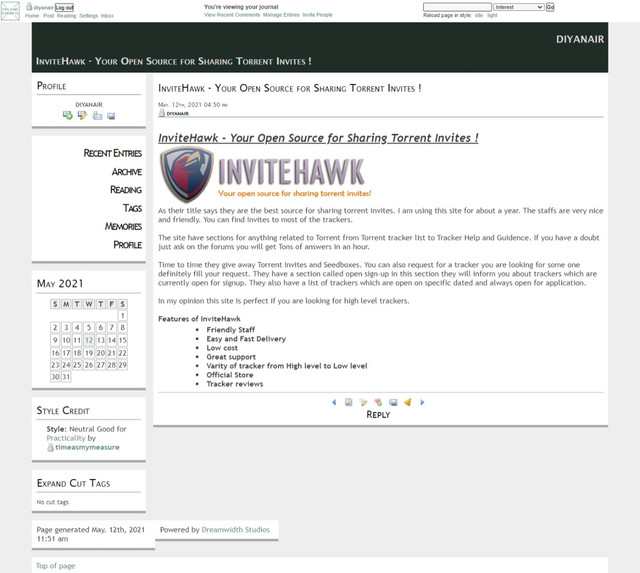The image size is (640, 573).
Task: Click Top of page link
Action: [x=56, y=566]
